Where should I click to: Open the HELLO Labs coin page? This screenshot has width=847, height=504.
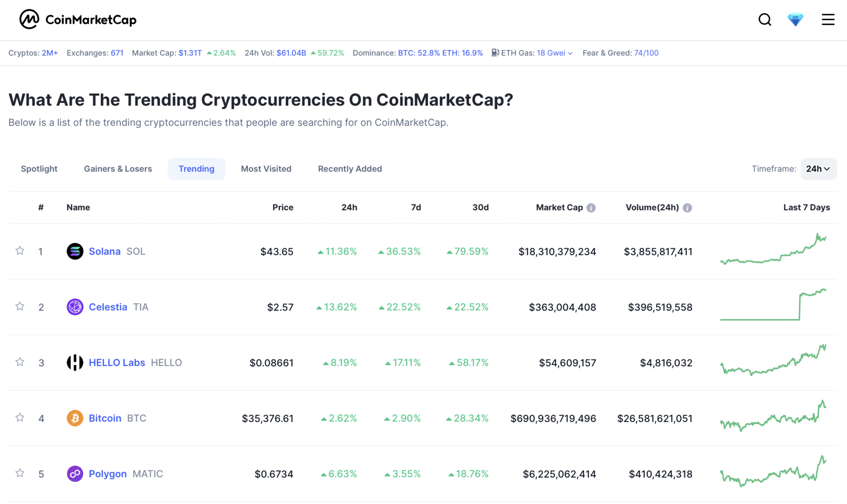[116, 362]
